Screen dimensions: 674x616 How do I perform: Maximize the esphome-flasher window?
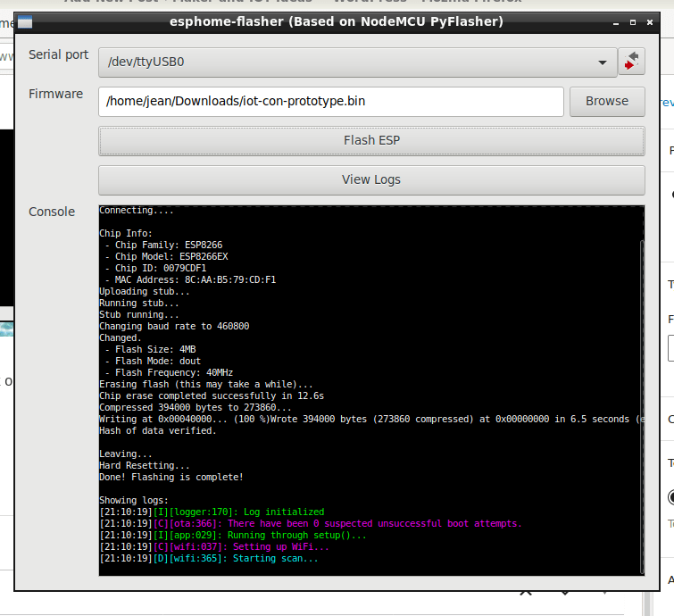(x=633, y=22)
